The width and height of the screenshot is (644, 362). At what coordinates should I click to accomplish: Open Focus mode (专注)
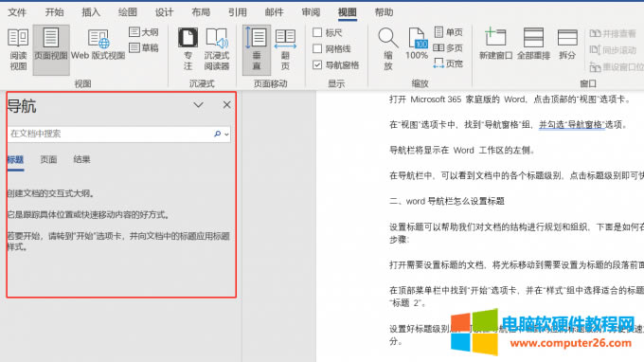188,49
